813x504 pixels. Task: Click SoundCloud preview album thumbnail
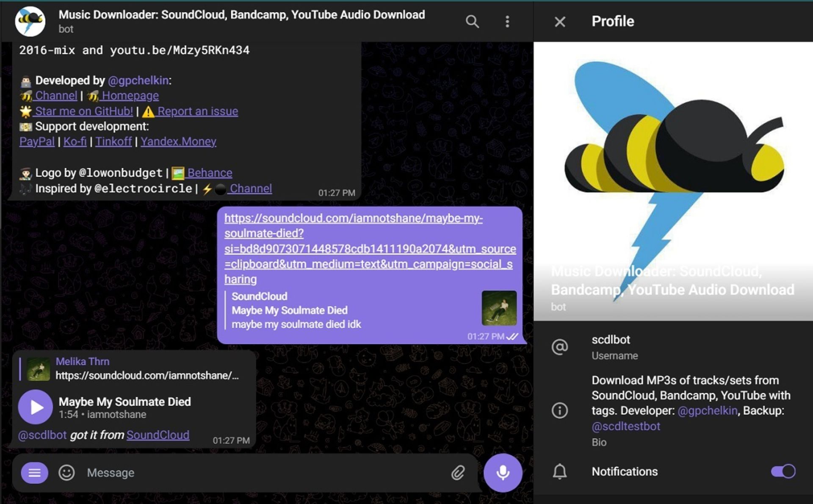[x=499, y=308]
